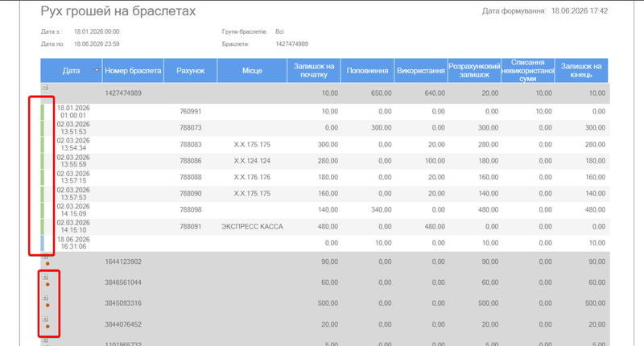Click orange dot icon of row 3845093316

(47, 306)
